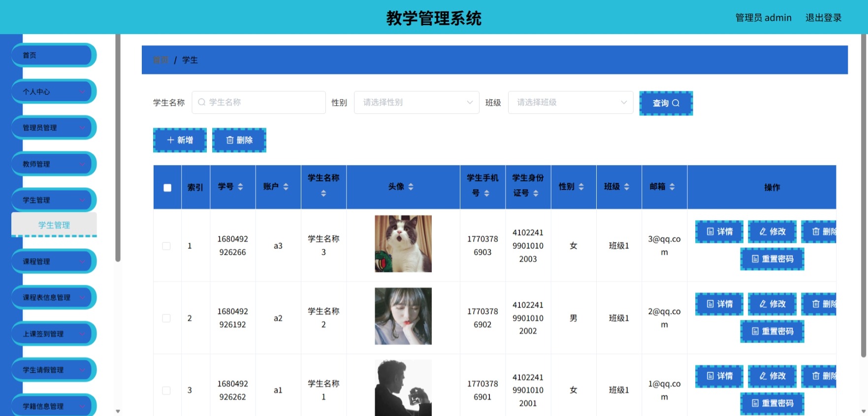Screen dimensions: 868x416
Task: Click the batch 删除 button above table
Action: (239, 140)
